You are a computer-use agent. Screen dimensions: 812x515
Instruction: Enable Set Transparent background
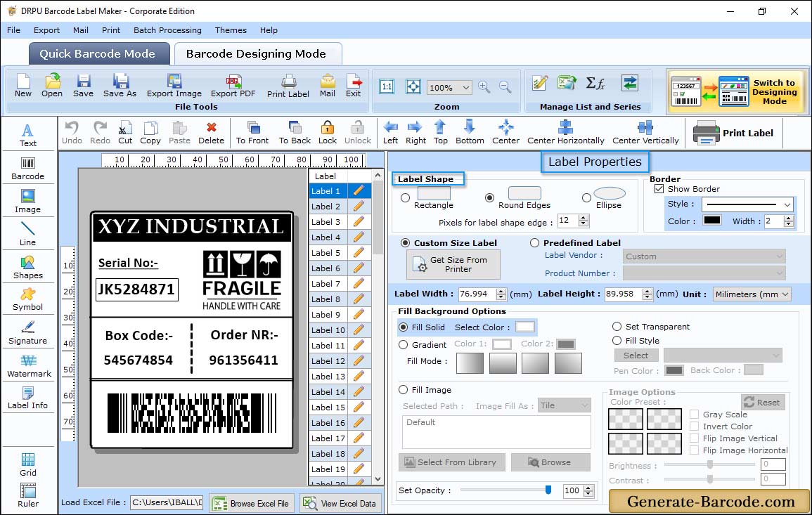617,327
